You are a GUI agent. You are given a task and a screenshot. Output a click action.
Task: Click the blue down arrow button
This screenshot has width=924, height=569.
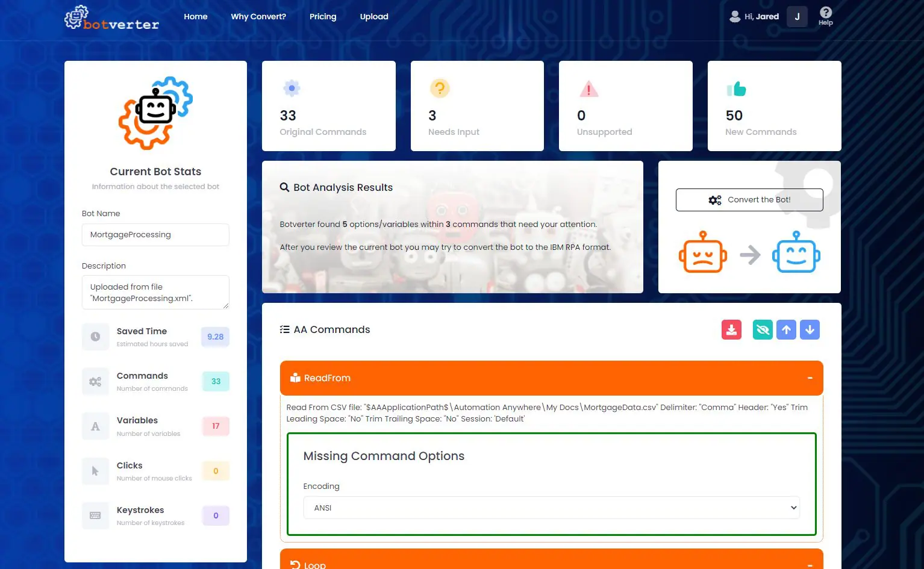click(810, 330)
